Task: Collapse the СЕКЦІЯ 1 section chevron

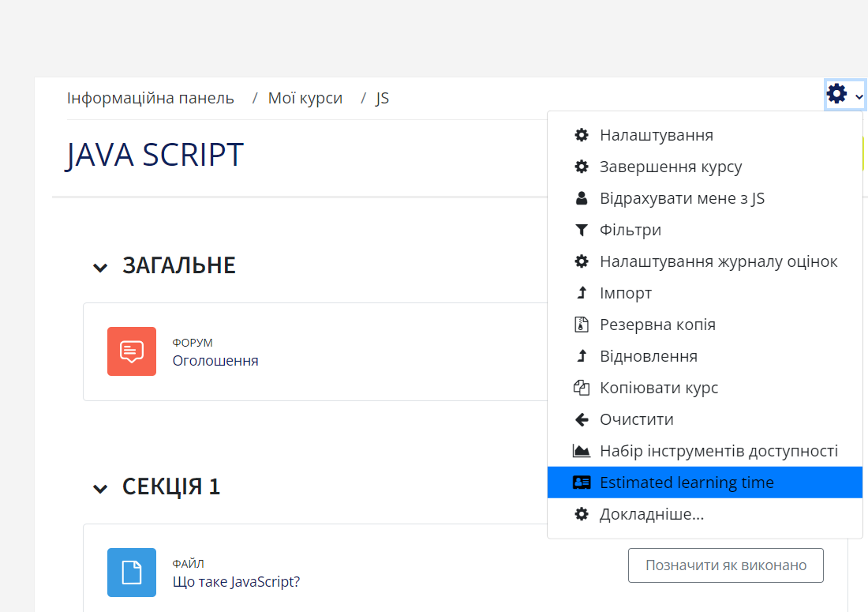Action: point(100,488)
